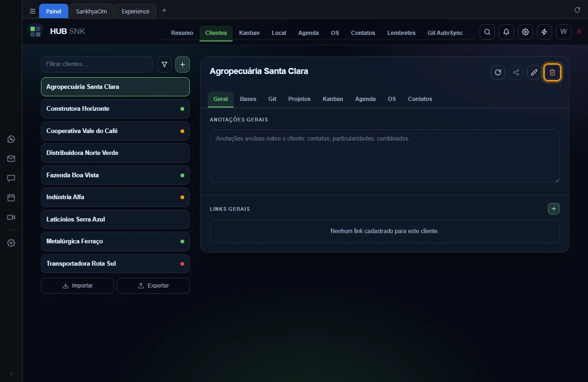Viewport: 588px width, 382px height.
Task: Open HUB settings gear in header
Action: [525, 32]
